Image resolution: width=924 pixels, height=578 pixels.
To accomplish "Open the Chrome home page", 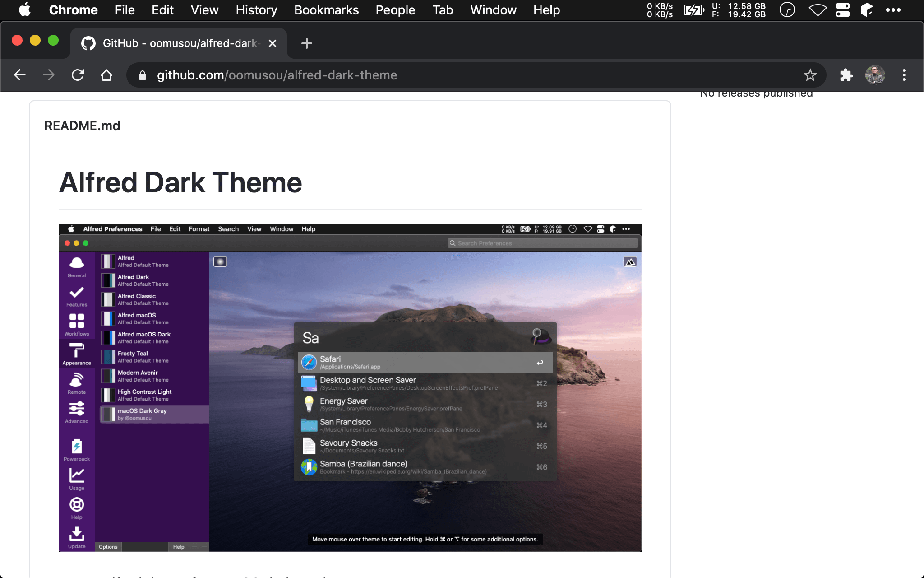I will 106,75.
